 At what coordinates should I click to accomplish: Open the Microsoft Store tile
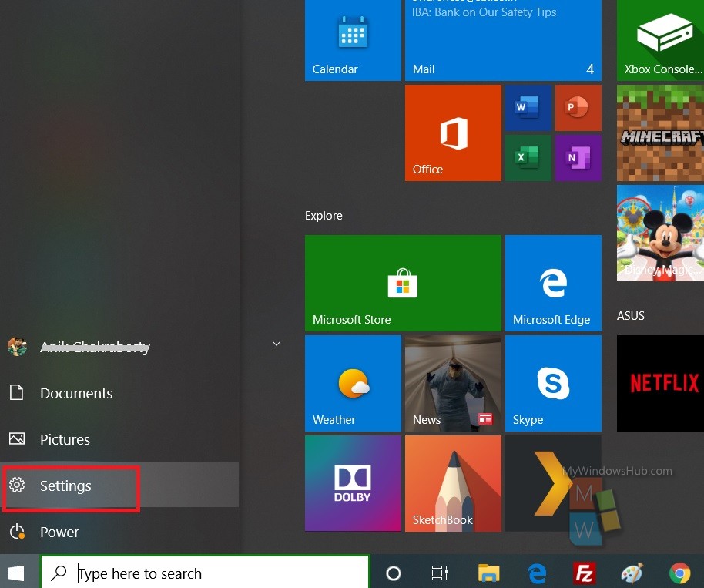click(x=403, y=283)
